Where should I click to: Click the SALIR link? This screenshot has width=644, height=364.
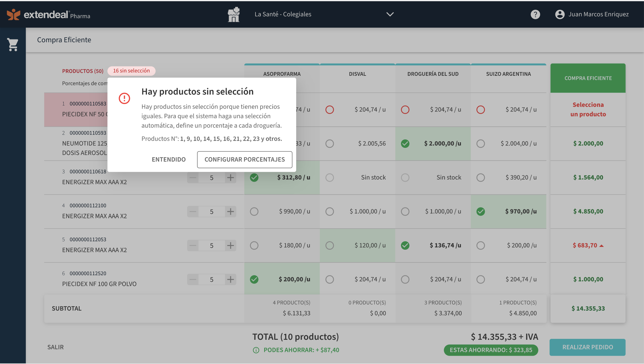pyautogui.click(x=55, y=347)
